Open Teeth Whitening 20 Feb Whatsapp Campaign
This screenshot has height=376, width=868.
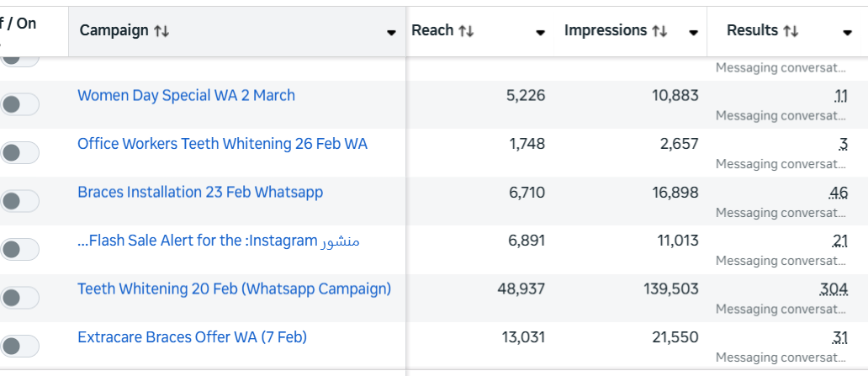coord(234,289)
